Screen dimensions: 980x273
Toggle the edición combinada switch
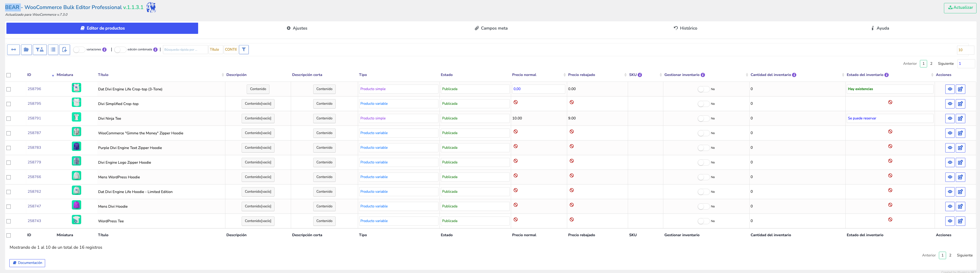120,50
